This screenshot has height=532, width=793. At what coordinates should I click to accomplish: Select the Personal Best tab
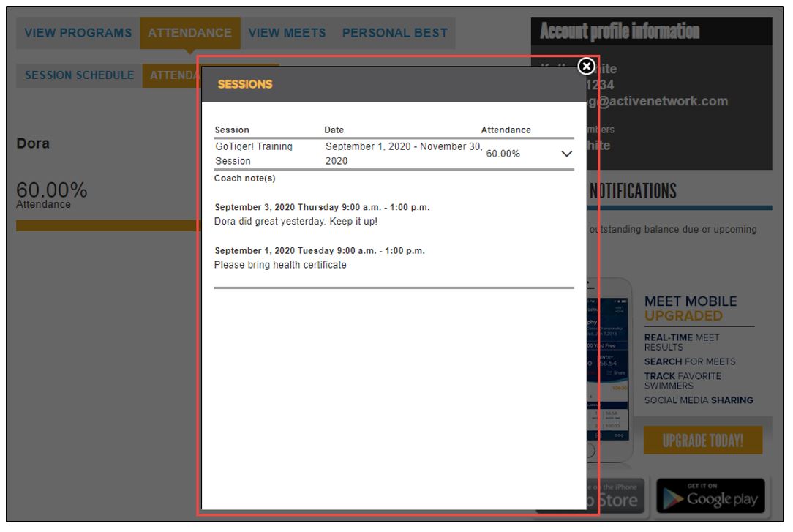[x=394, y=33]
